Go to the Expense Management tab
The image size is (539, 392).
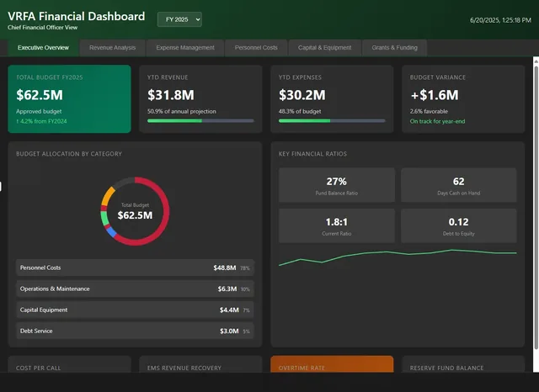[185, 48]
